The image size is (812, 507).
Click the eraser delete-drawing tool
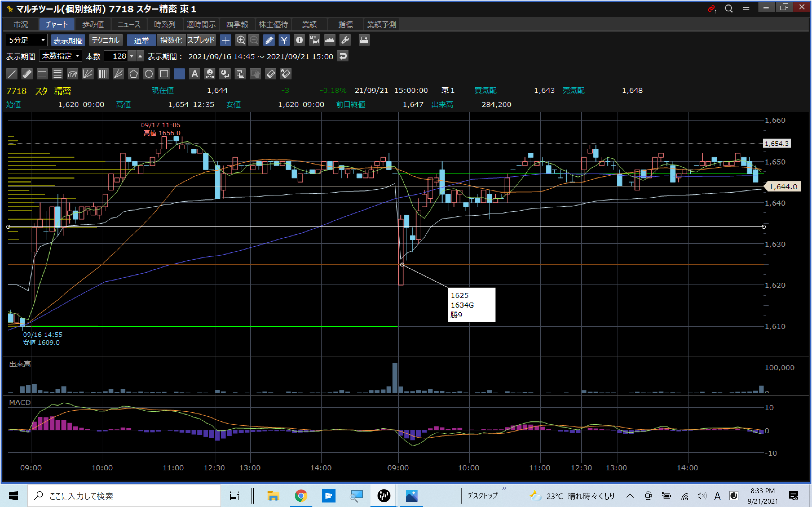click(270, 74)
